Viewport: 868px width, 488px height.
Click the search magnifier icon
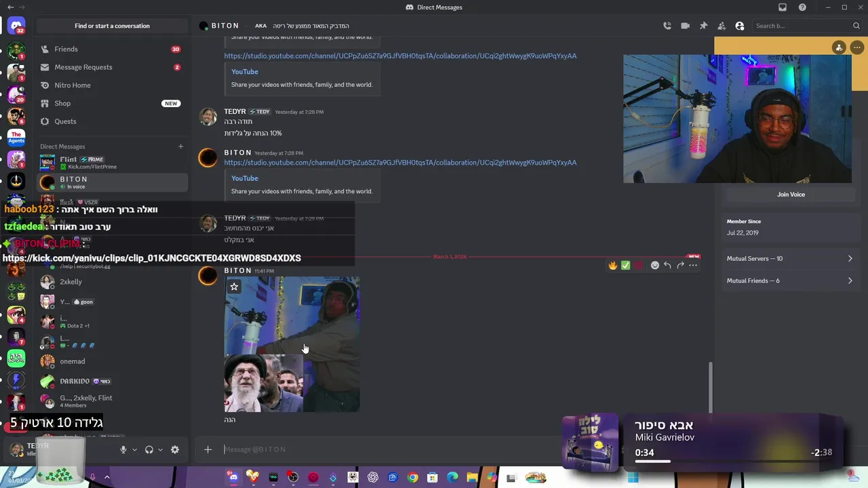856,26
